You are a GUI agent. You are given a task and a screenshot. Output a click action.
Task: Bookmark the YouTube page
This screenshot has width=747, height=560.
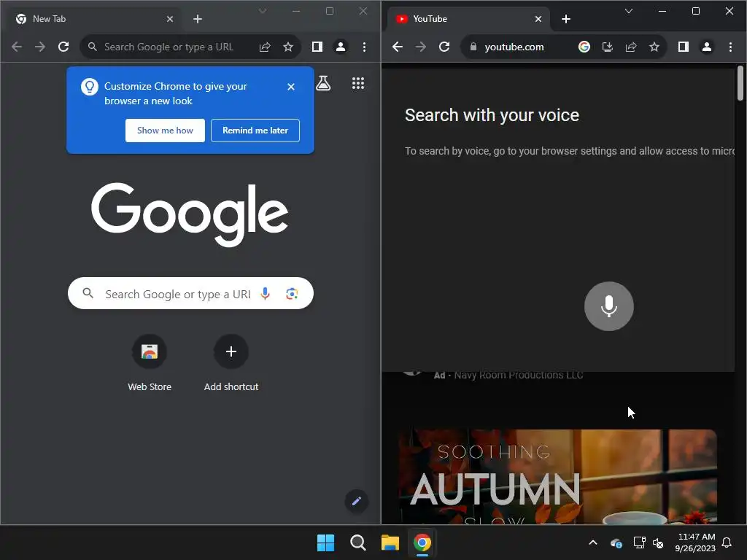click(x=654, y=47)
